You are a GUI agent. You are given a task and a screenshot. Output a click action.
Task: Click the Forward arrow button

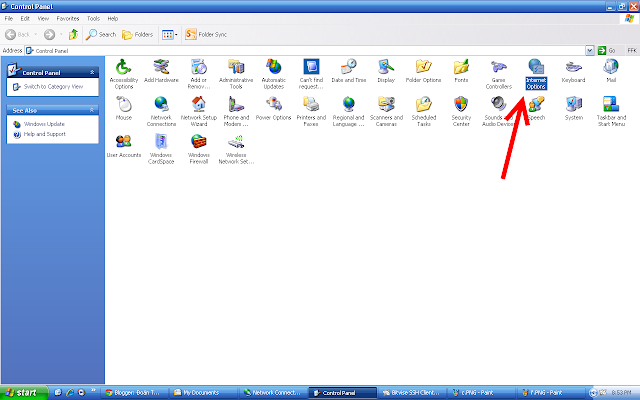49,35
